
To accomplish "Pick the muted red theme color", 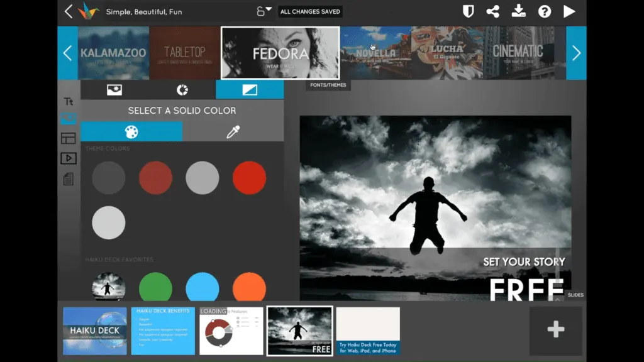I will [x=156, y=178].
